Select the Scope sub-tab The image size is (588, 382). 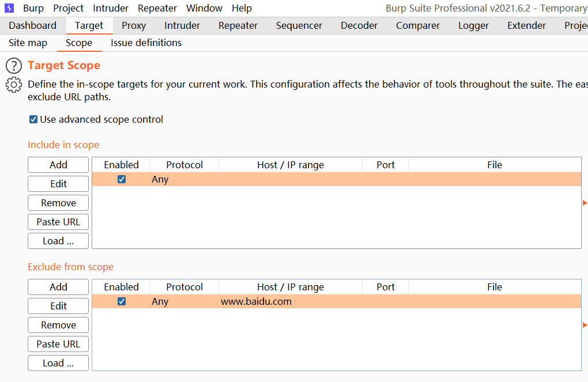click(x=79, y=43)
